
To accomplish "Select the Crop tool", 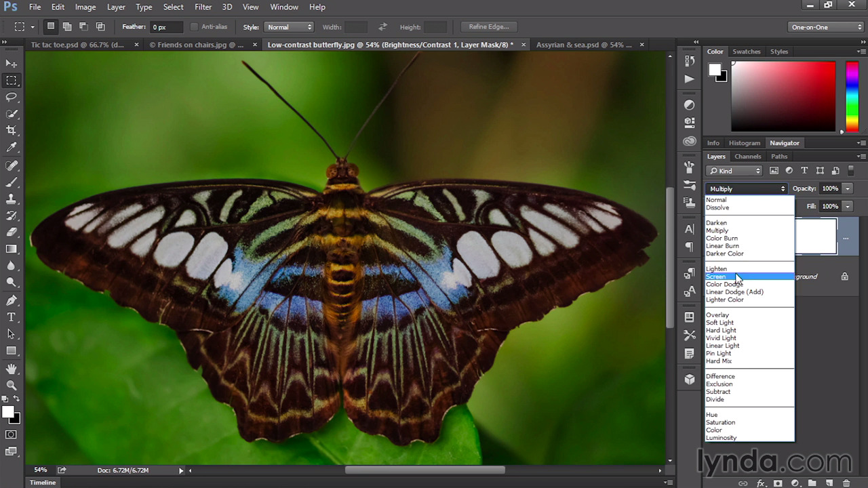I will 12,130.
